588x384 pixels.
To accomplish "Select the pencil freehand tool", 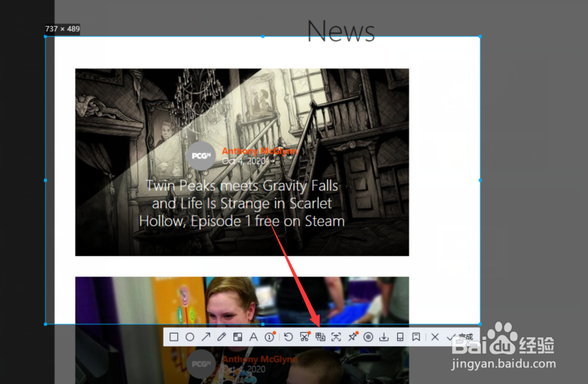I will tap(221, 337).
